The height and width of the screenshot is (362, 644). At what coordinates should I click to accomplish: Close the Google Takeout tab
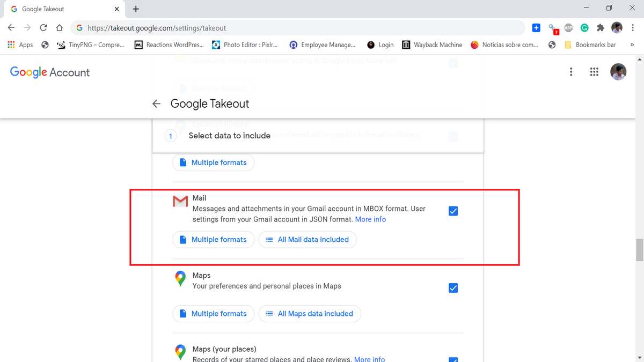117,9
